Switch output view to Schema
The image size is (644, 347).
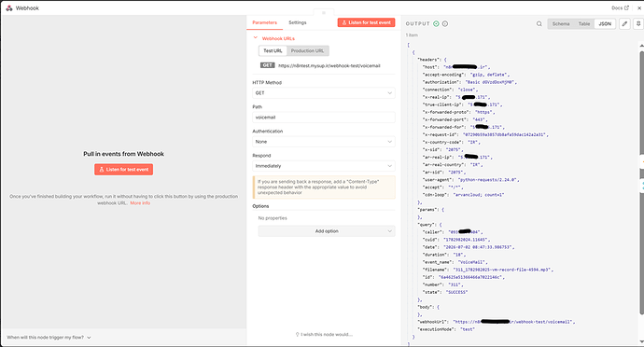pos(561,24)
